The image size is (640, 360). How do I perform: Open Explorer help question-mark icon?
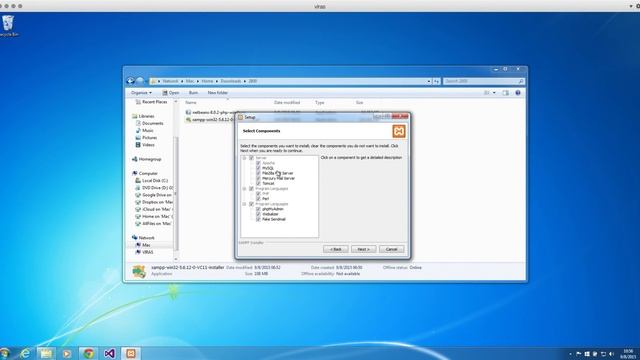(x=518, y=93)
